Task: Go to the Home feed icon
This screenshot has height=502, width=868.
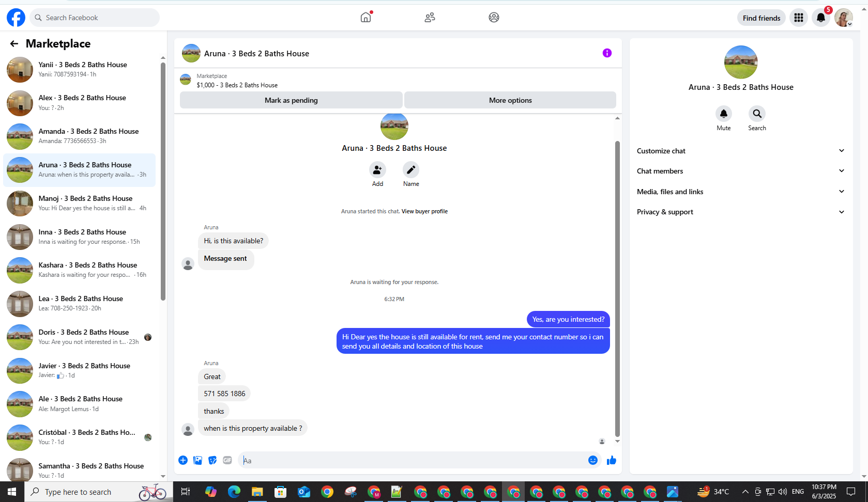Action: 366,18
